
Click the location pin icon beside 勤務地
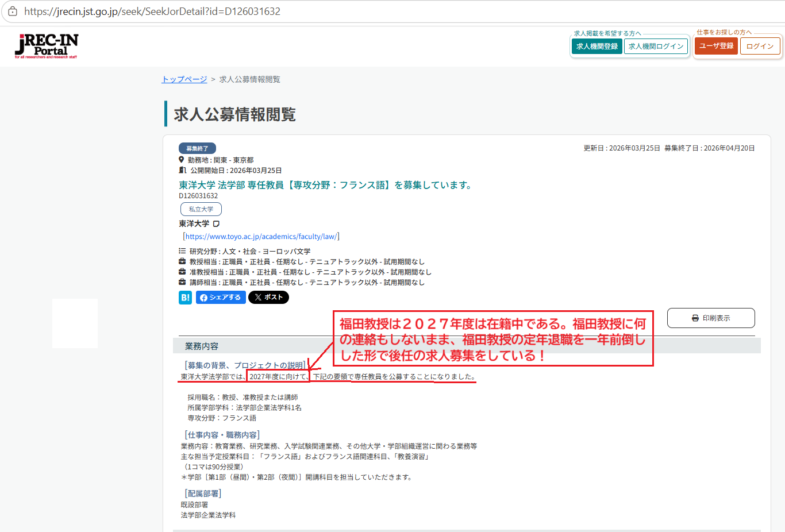(x=182, y=160)
